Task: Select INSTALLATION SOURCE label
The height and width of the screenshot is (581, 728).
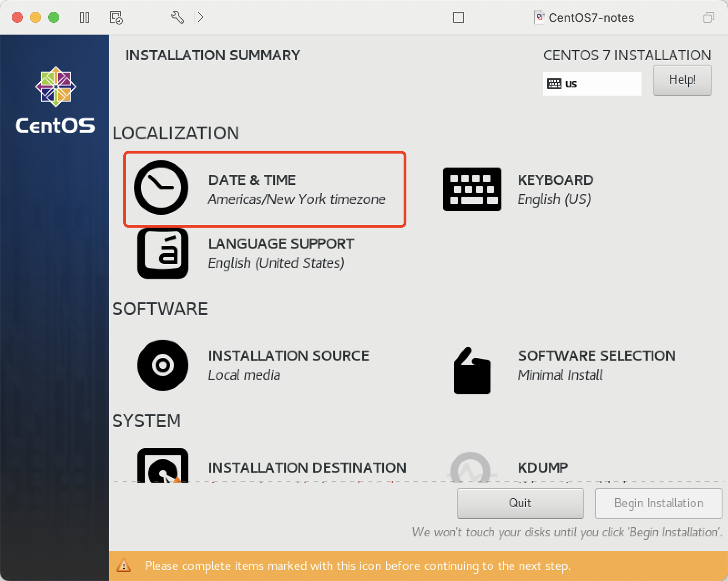Action: [289, 356]
